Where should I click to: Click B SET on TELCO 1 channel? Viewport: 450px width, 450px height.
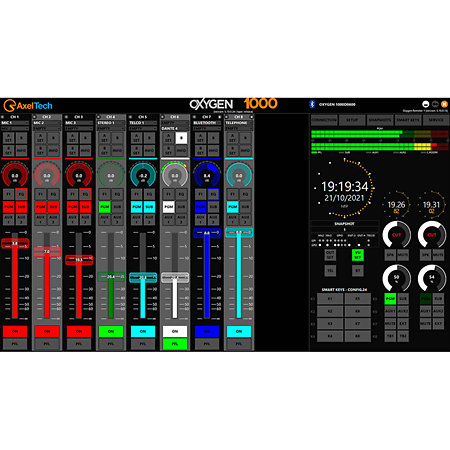137,150
